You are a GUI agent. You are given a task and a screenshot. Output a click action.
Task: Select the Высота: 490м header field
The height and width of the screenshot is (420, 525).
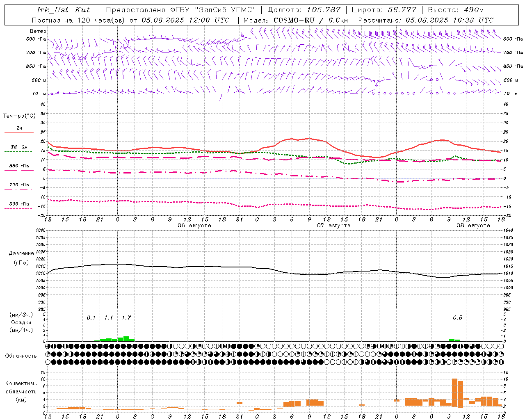click(456, 10)
